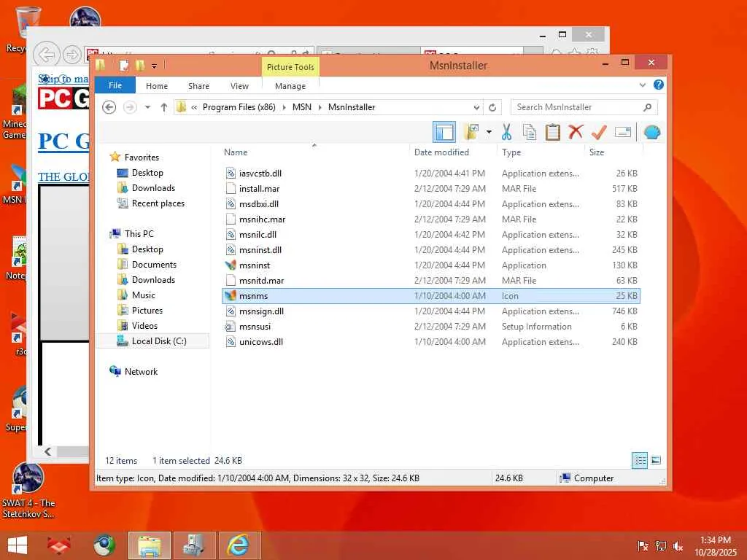Image resolution: width=747 pixels, height=560 pixels.
Task: Sort by Name column header
Action: point(236,152)
